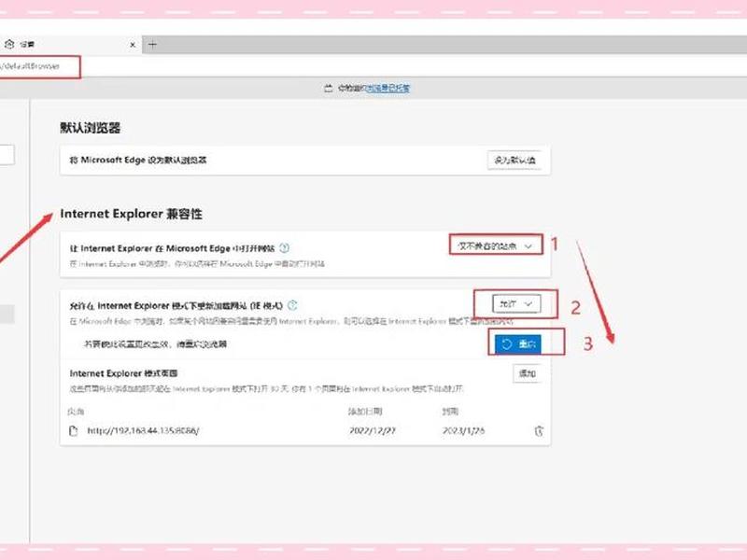Click the expiry date 2023/1/26
This screenshot has height=560, width=747.
coord(463,431)
